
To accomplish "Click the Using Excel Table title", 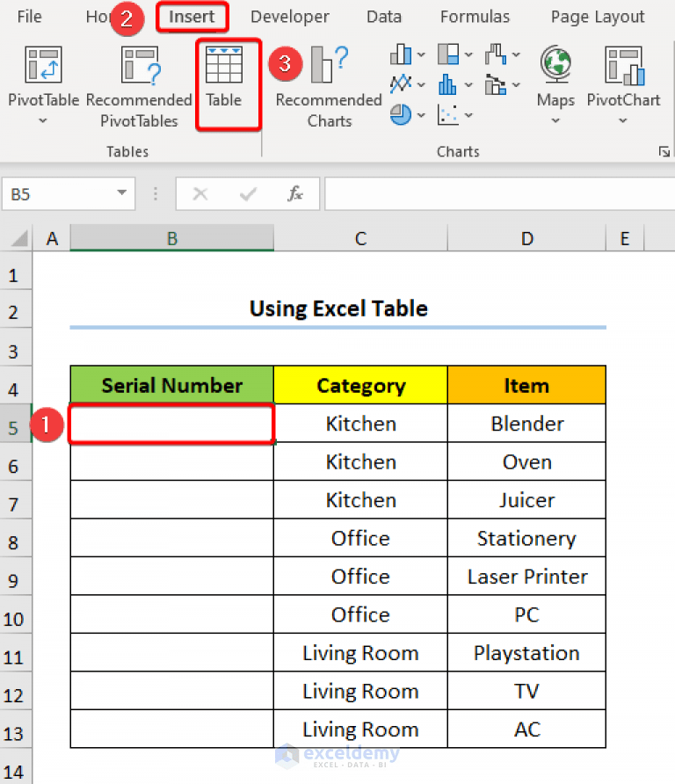I will pyautogui.click(x=338, y=309).
